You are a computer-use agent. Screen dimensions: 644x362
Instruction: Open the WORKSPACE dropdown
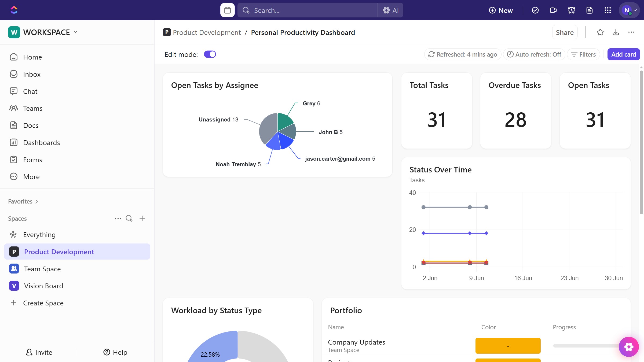click(75, 32)
